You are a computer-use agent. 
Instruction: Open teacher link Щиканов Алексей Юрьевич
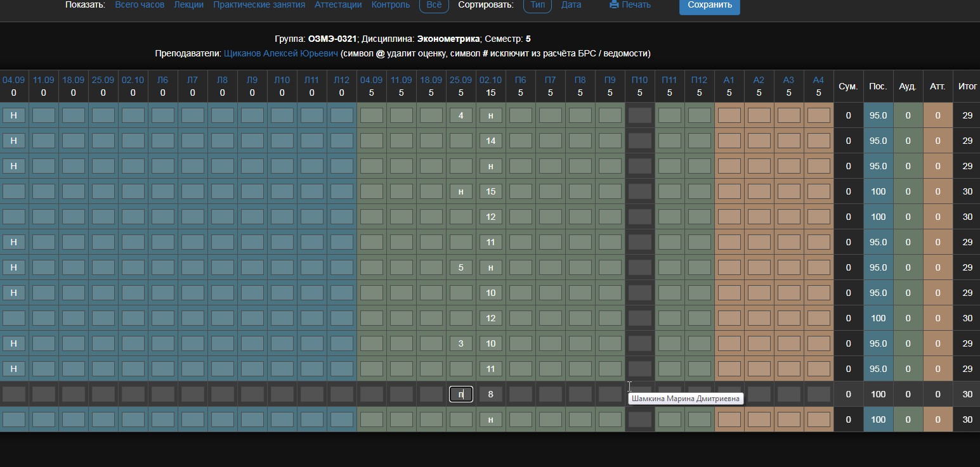coord(281,54)
